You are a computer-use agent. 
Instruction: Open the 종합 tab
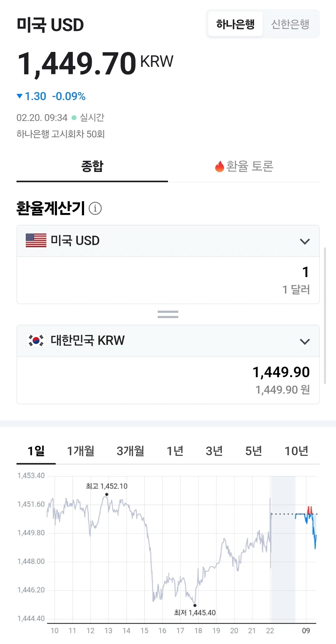pyautogui.click(x=92, y=167)
